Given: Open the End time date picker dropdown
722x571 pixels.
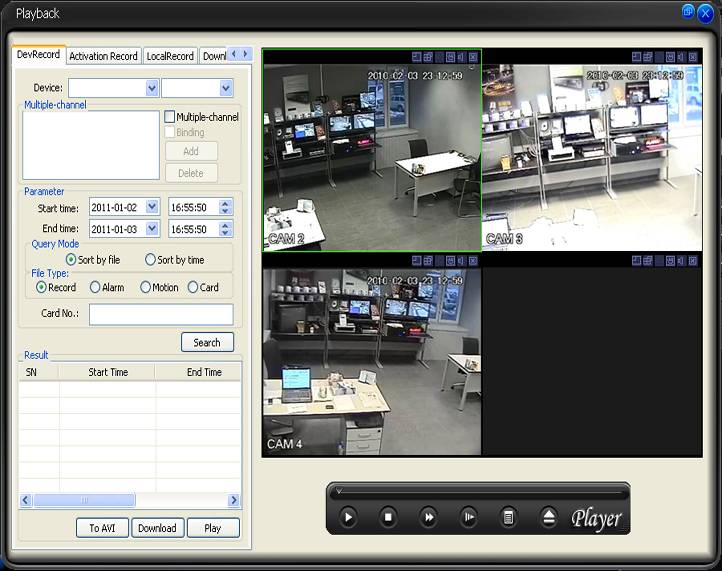Looking at the screenshot, I should click(152, 228).
